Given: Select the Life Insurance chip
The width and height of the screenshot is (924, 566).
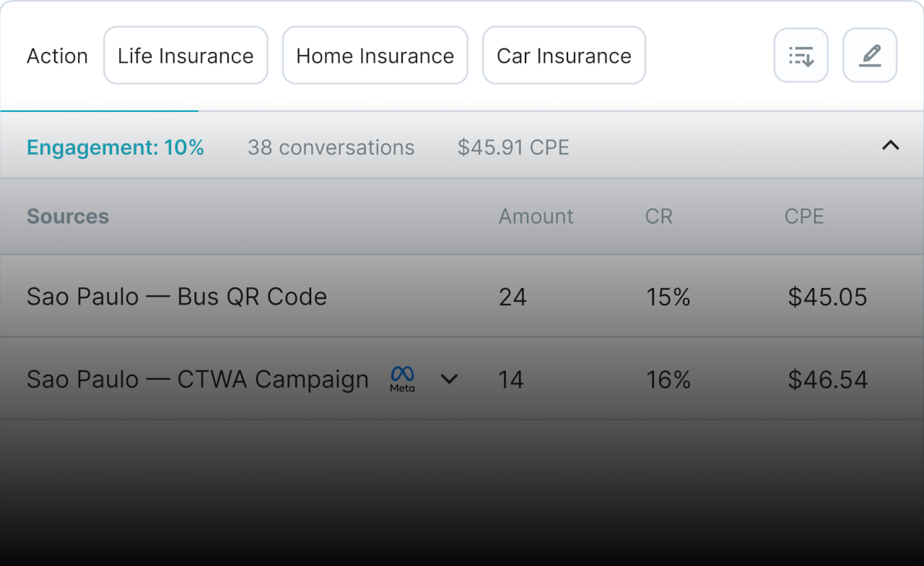Looking at the screenshot, I should (186, 56).
